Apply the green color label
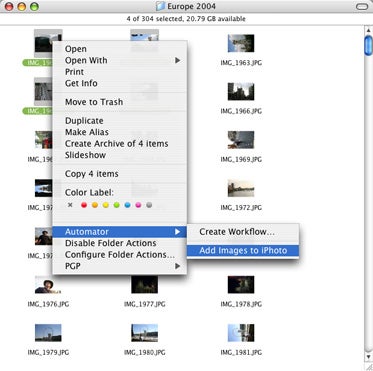 pos(116,205)
